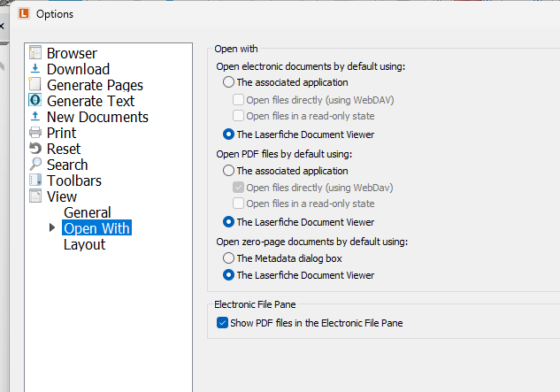Select General under View

[x=88, y=212]
